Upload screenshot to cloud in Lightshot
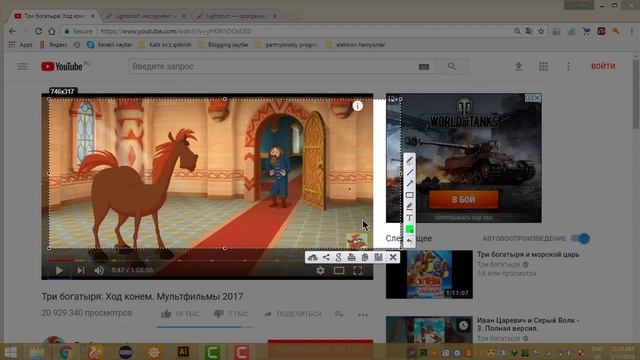Viewport: 640px width, 360px height. tap(312, 257)
